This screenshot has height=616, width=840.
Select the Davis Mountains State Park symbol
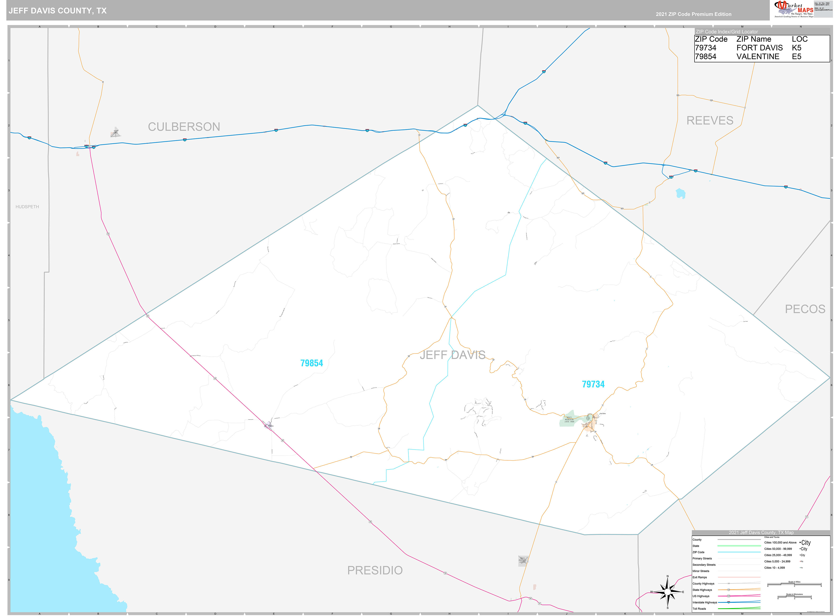570,420
